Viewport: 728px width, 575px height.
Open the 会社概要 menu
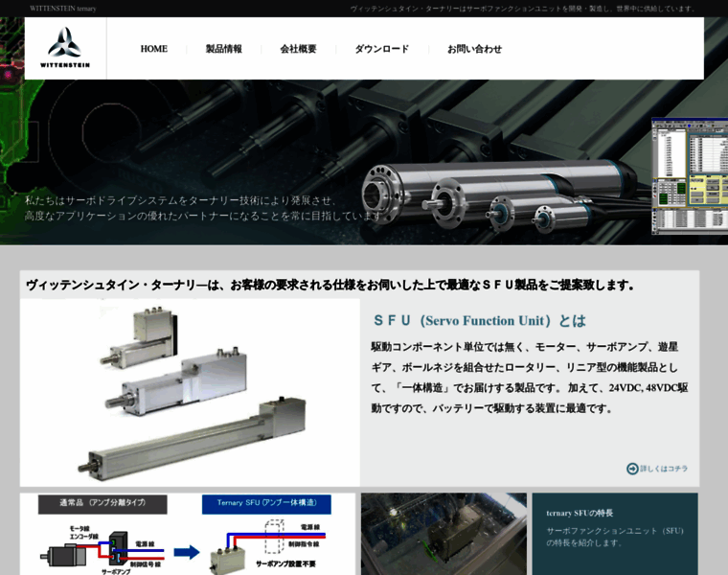click(x=298, y=49)
